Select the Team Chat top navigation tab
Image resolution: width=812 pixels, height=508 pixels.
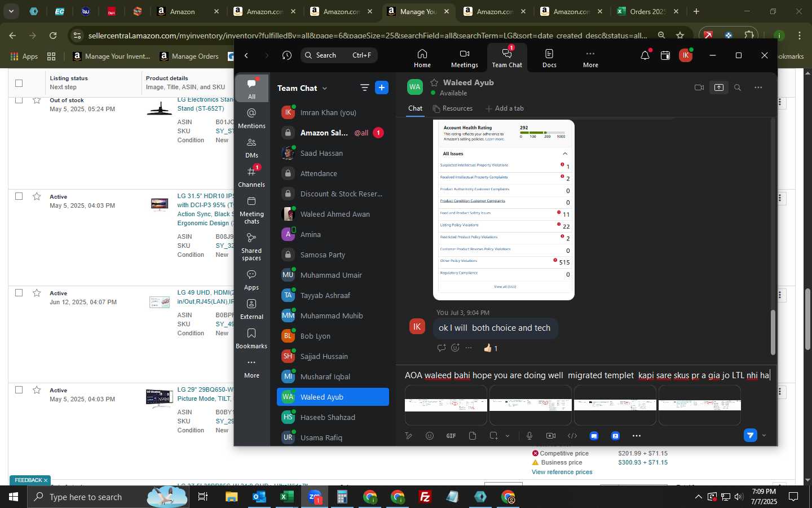[507, 58]
